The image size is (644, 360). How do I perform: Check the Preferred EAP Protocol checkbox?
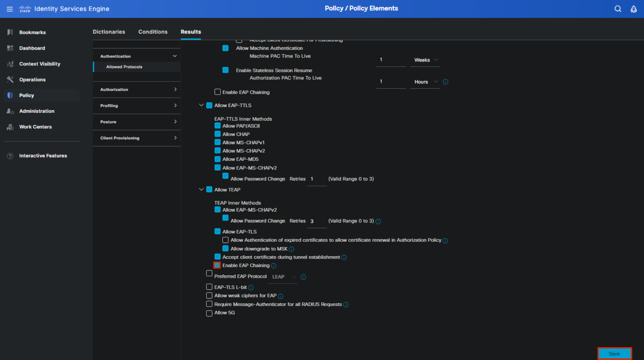coord(209,273)
